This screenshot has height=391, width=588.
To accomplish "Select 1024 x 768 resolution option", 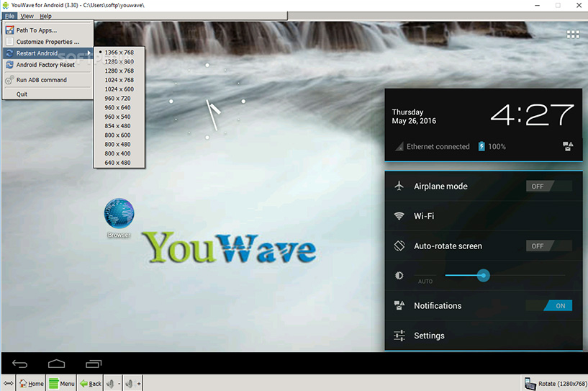I will (x=119, y=80).
